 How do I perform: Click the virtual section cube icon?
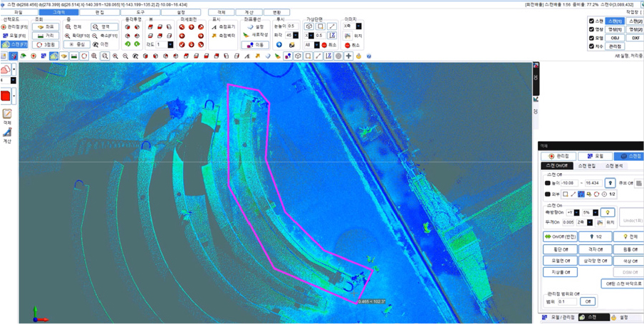pyautogui.click(x=309, y=26)
